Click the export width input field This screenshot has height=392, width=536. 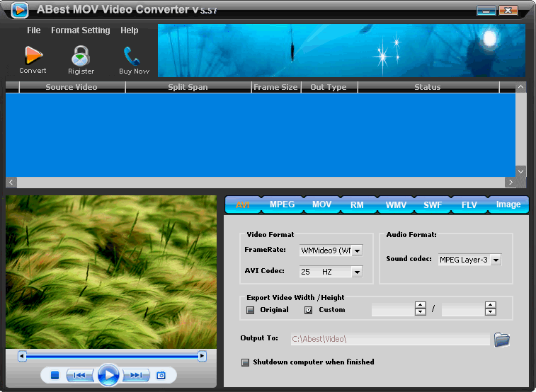coord(393,309)
